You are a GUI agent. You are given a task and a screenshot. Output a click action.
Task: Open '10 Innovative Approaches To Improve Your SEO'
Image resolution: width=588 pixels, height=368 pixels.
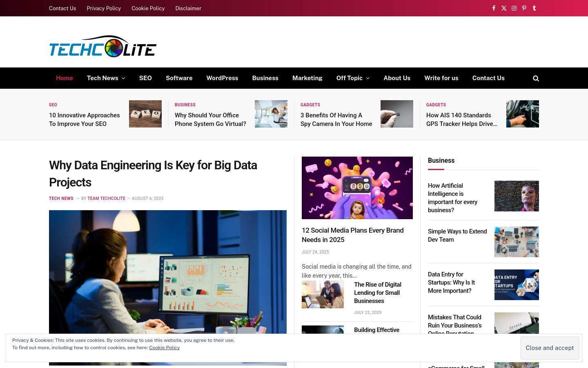[x=85, y=119]
